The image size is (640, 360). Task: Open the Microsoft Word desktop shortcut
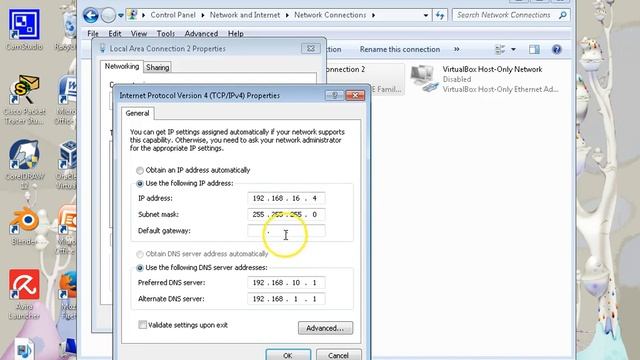click(x=67, y=100)
